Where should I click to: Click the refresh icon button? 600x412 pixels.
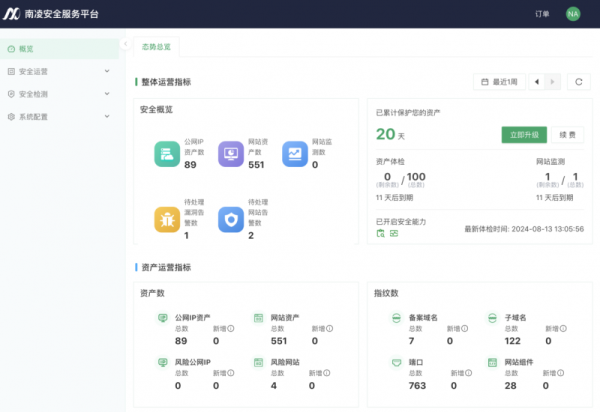click(x=577, y=82)
